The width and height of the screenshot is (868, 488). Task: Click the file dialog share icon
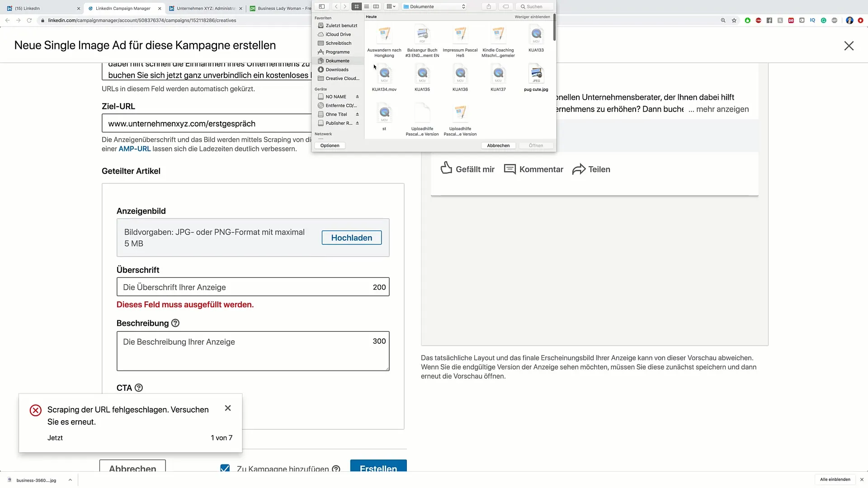click(489, 7)
